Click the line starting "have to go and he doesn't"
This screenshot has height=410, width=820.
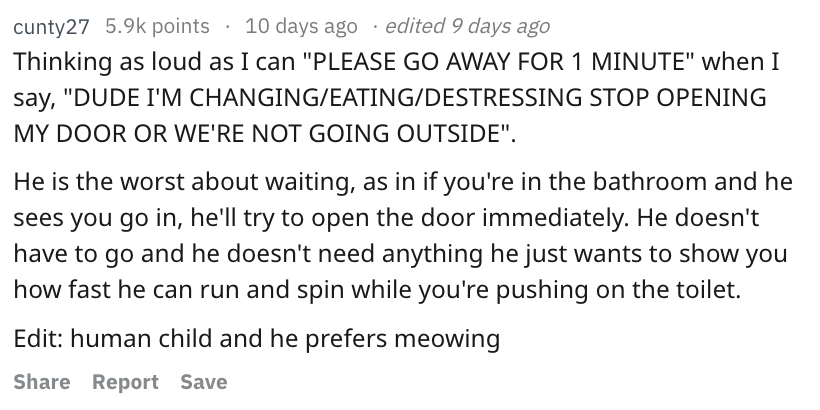(400, 254)
